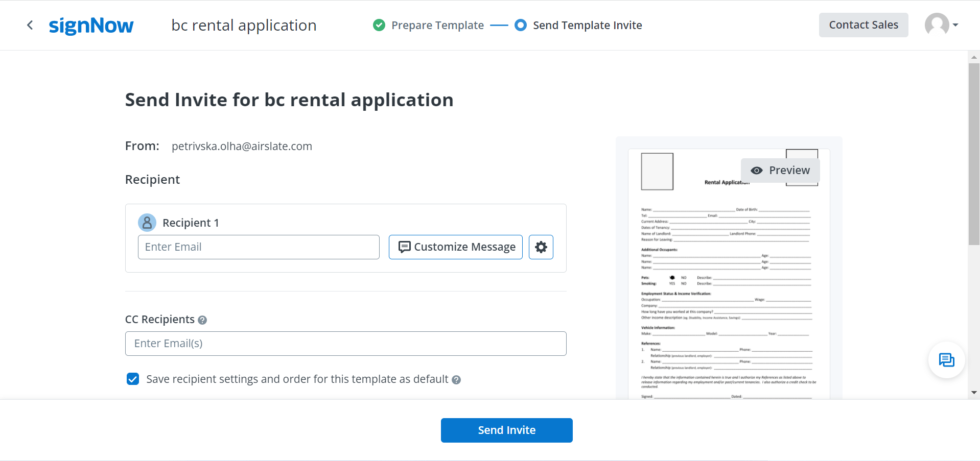This screenshot has height=461, width=980.
Task: Expand the account dropdown arrow
Action: (x=955, y=25)
